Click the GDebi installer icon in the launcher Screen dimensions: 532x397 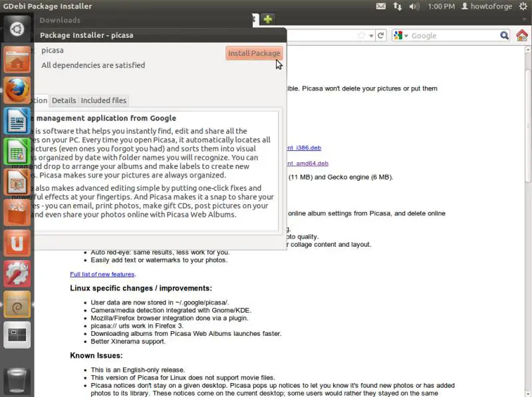tap(17, 305)
